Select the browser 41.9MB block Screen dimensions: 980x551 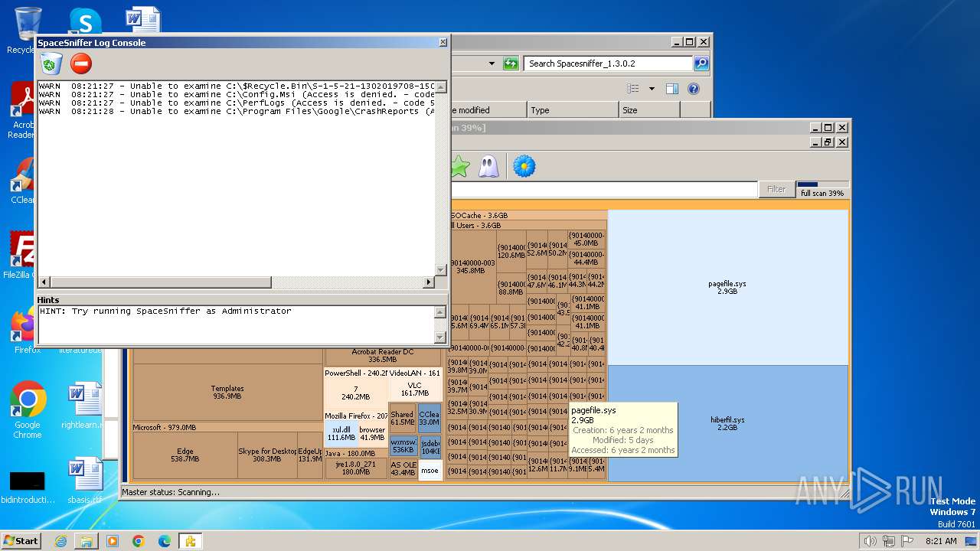point(372,434)
